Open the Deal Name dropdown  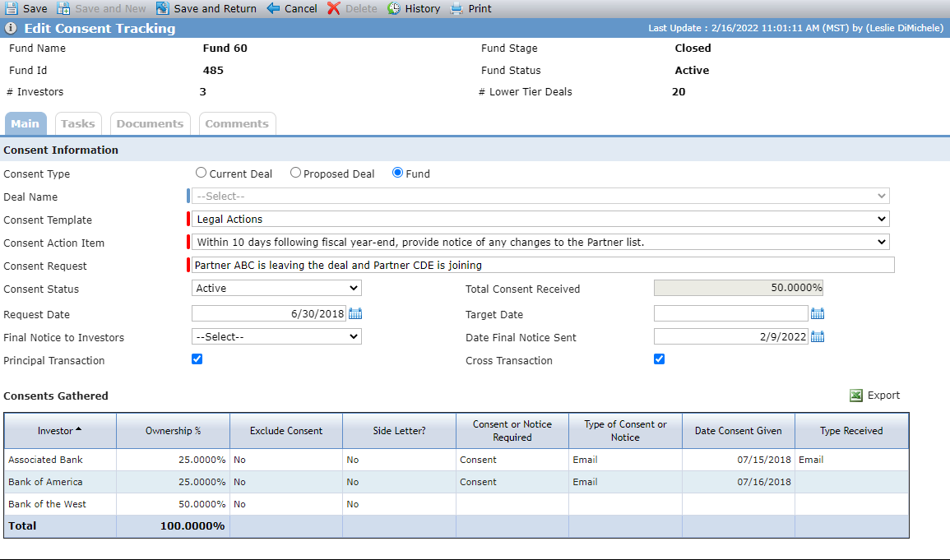pos(540,197)
